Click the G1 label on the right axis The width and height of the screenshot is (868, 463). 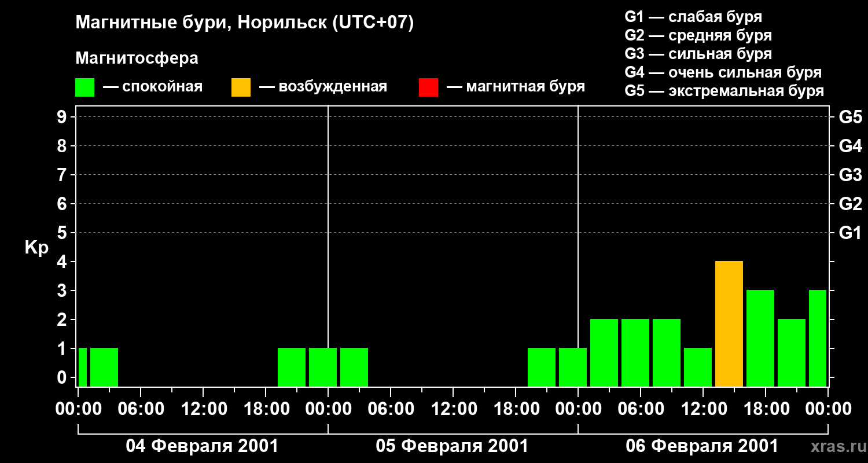click(x=850, y=233)
